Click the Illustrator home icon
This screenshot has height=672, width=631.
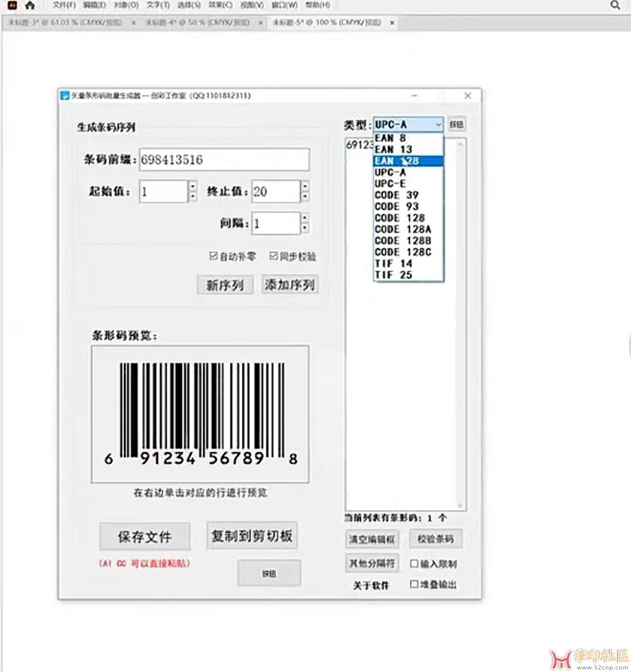click(30, 5)
